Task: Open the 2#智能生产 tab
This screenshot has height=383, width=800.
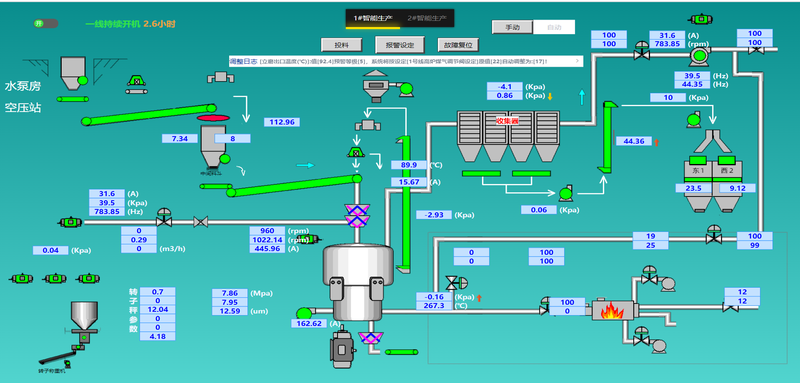Action: (x=427, y=18)
